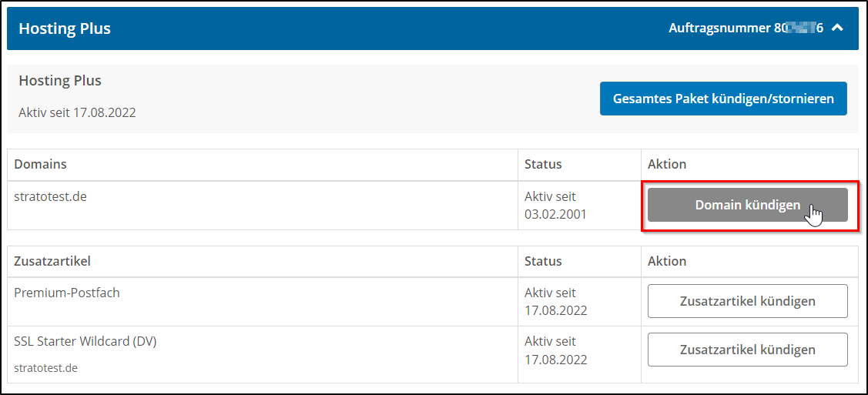Click Hosting Plus title in blue header

click(x=65, y=28)
